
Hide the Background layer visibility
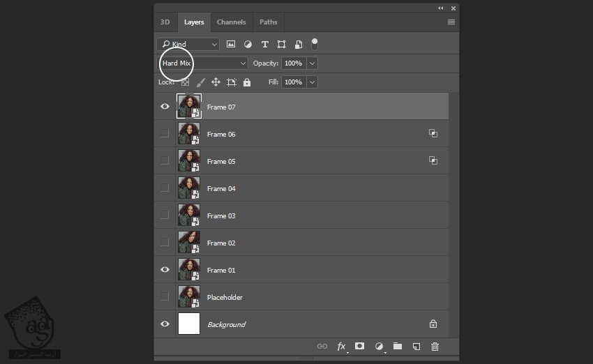(165, 324)
